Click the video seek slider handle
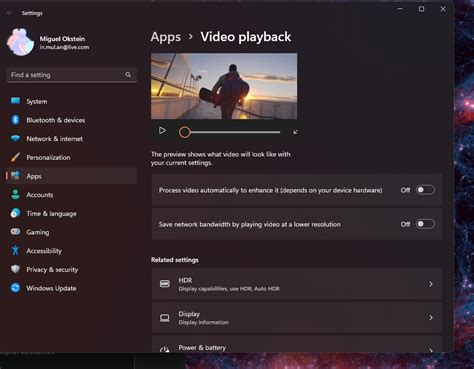Screen dimensions: 474x369 coord(184,132)
